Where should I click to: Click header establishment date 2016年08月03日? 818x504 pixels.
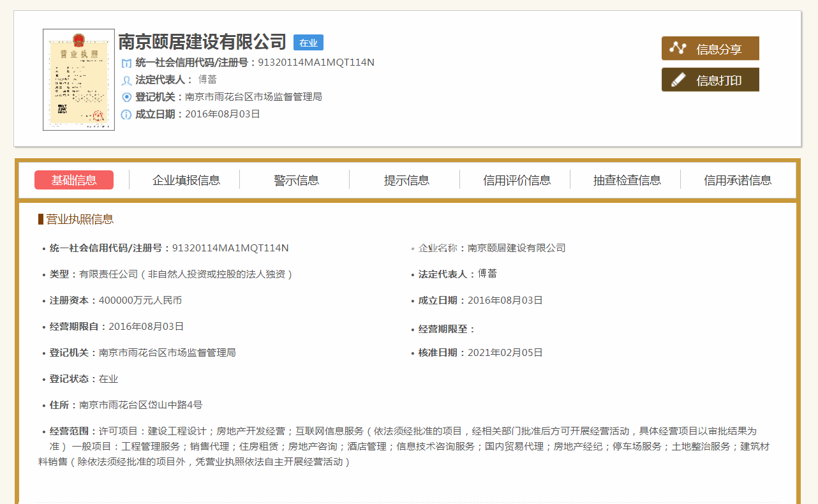[223, 114]
